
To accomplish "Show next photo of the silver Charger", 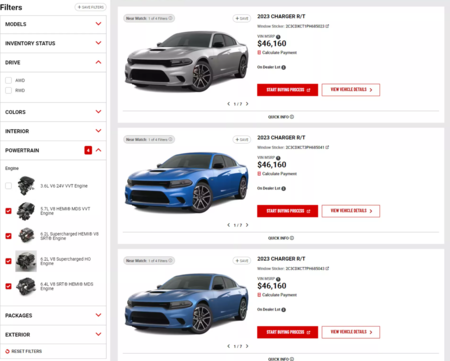I will click(x=247, y=104).
